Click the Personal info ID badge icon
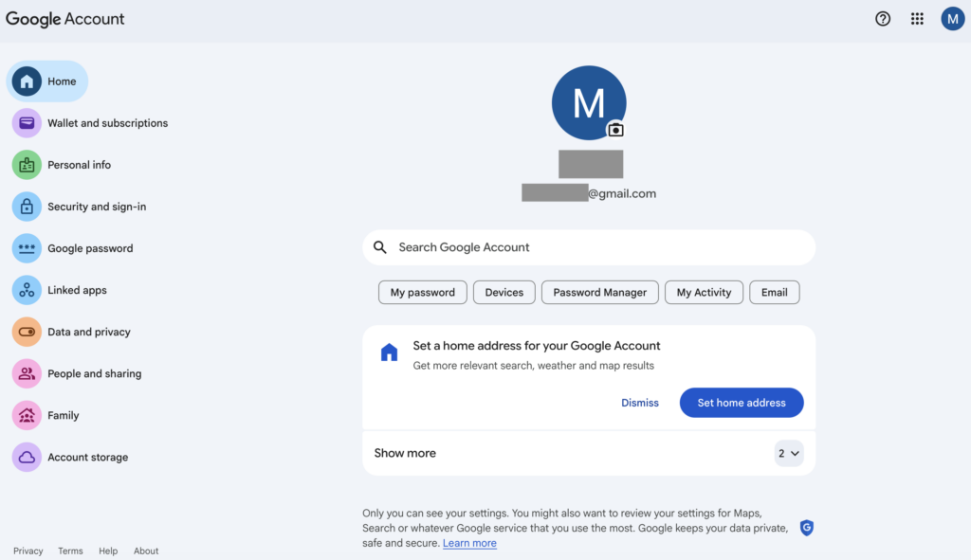The image size is (971, 560). click(27, 165)
